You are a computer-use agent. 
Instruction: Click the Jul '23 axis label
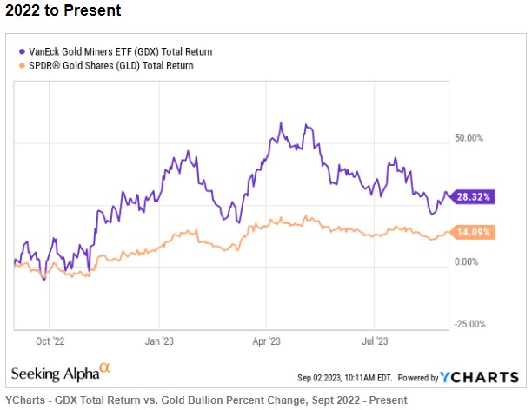[375, 341]
